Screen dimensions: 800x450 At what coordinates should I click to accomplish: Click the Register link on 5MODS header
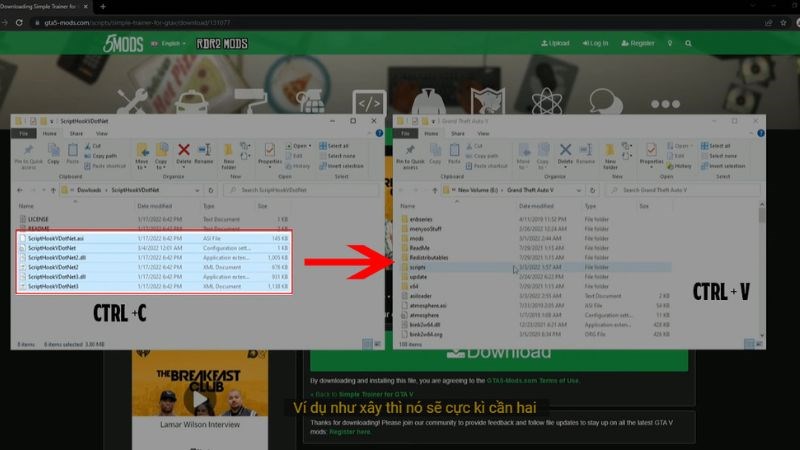point(638,43)
